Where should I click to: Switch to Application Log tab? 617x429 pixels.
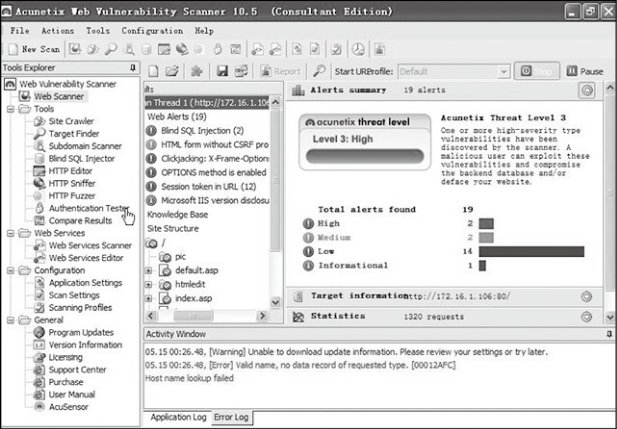tap(178, 417)
